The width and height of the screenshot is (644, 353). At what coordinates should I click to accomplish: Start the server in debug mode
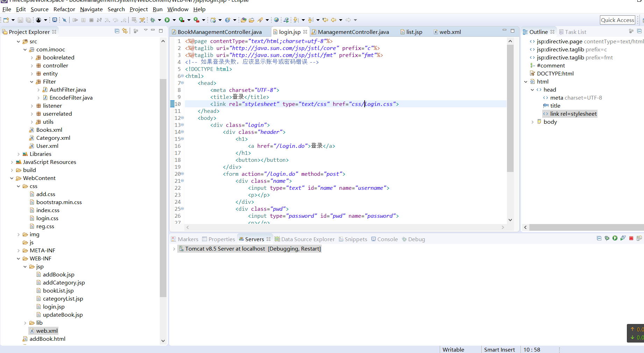607,238
